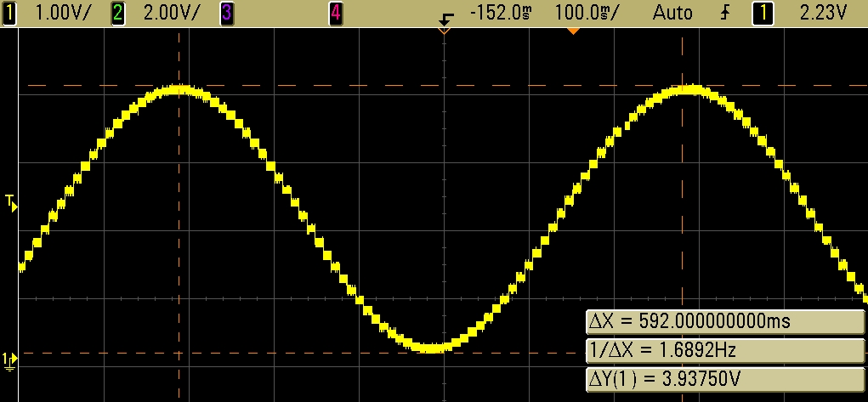Click the channel 1 ground reference marker
The height and width of the screenshot is (402, 868).
point(9,360)
